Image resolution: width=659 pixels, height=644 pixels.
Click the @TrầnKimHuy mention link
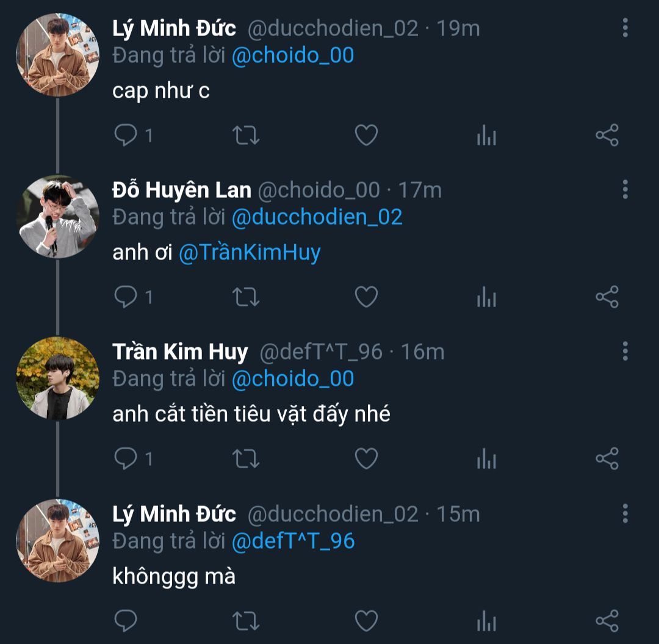coord(250,253)
